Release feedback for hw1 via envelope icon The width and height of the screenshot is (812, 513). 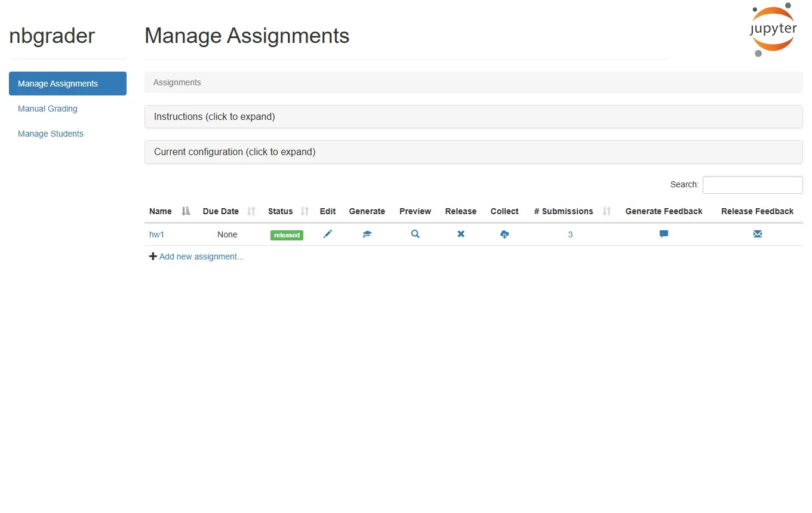point(758,234)
